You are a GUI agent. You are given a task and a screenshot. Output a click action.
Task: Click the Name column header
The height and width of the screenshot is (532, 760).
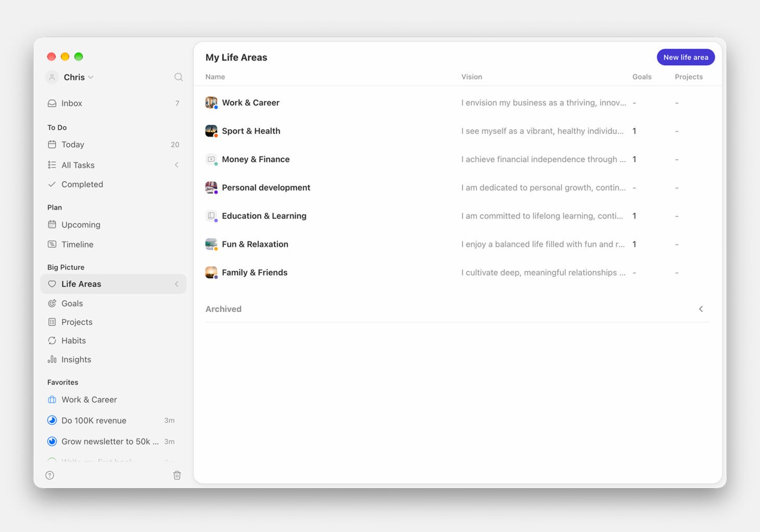pos(215,77)
